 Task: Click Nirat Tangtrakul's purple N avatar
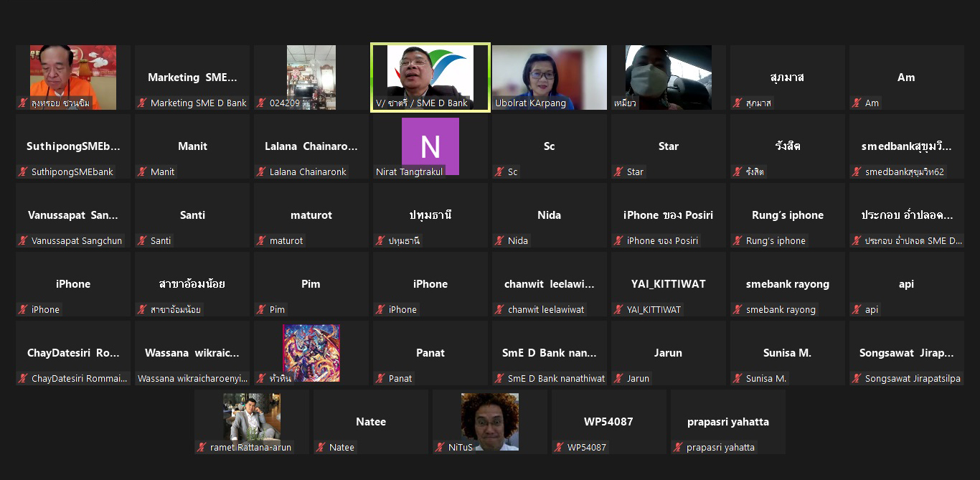(x=430, y=146)
